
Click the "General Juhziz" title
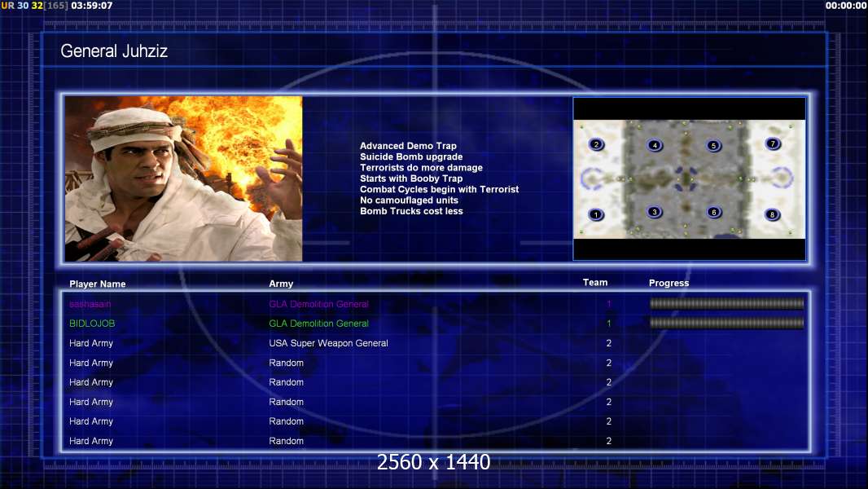tap(114, 51)
